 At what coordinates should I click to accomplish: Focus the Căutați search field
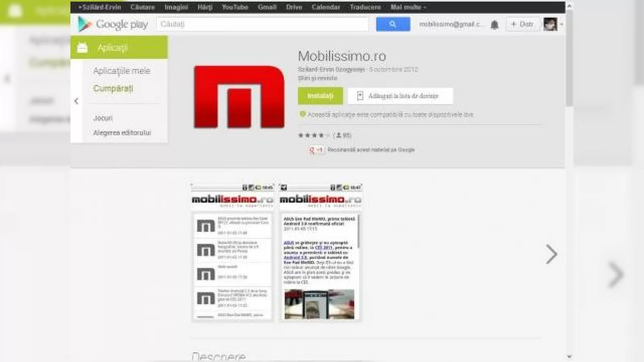(262, 24)
